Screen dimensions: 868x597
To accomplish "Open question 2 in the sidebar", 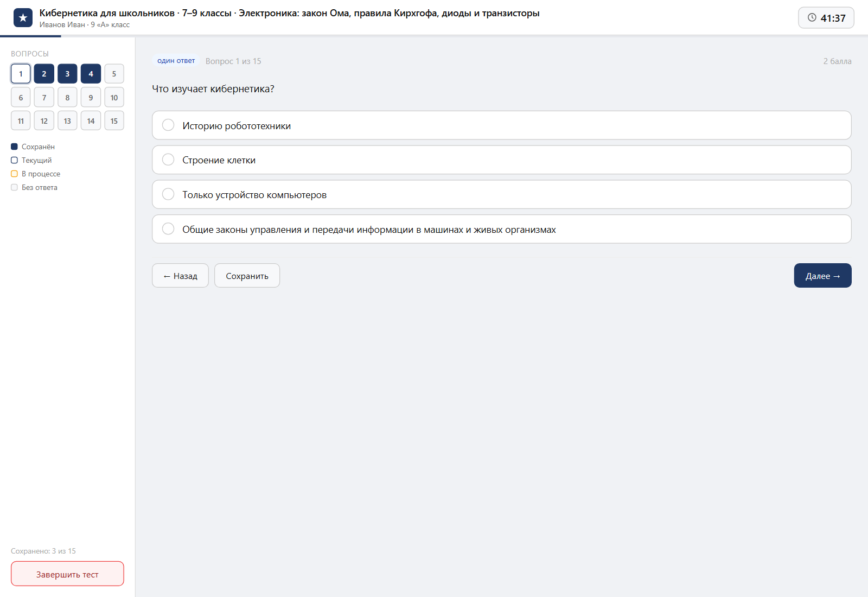I will [x=44, y=74].
